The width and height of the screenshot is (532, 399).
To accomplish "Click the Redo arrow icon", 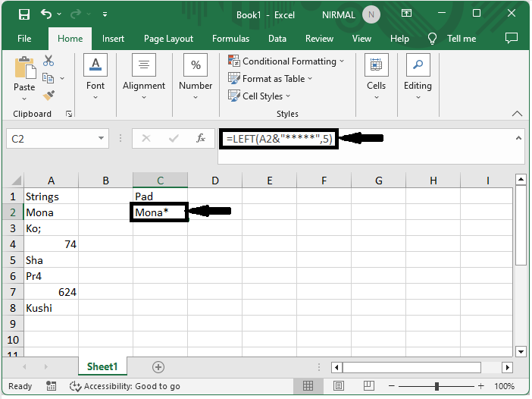I will tap(76, 14).
